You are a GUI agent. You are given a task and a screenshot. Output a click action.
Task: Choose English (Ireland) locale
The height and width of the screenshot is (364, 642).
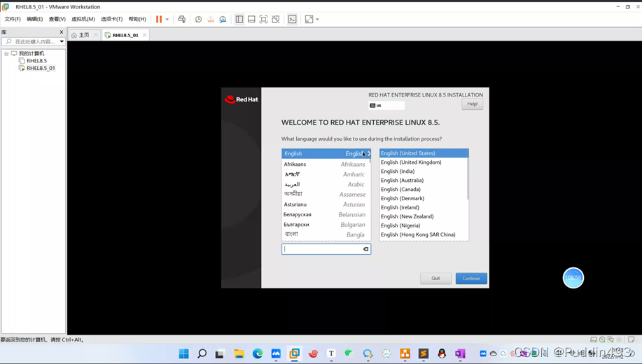pos(424,207)
